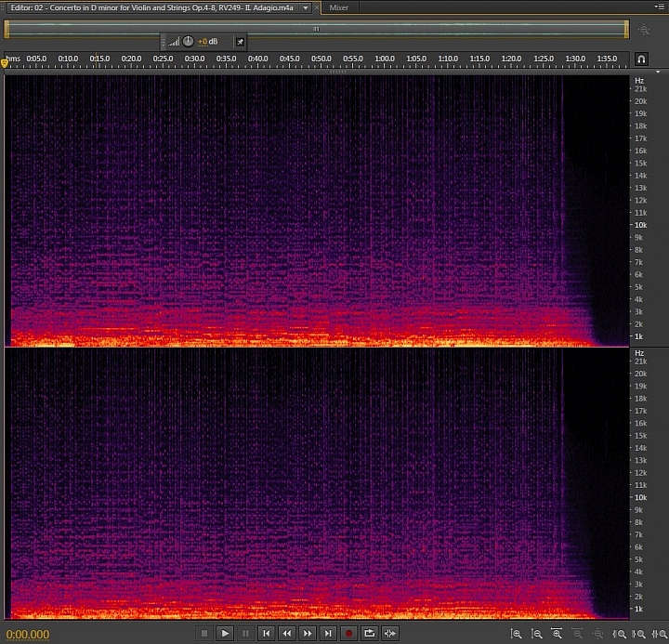
Task: Click the Stop playback button
Action: [204, 634]
